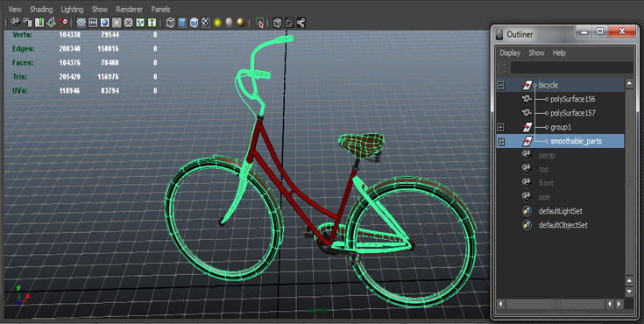This screenshot has height=324, width=644.
Task: Select the smoothable_parts row
Action: tap(560, 141)
